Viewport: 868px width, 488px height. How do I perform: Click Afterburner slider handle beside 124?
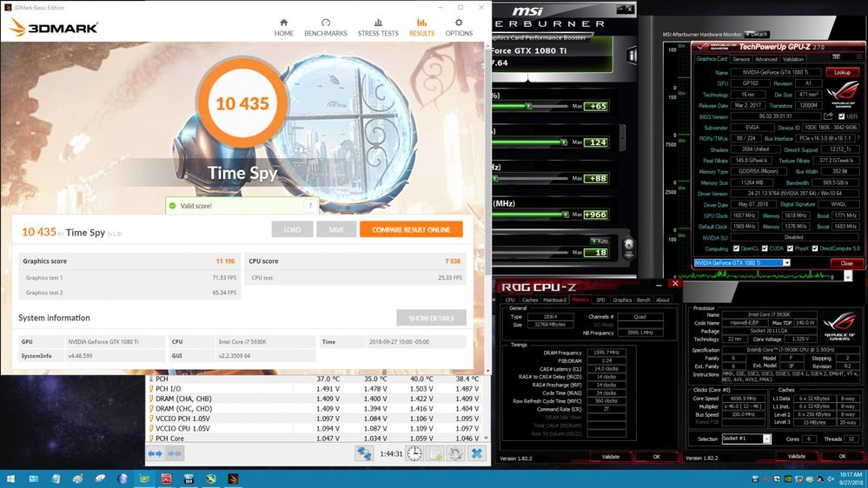pyautogui.click(x=564, y=142)
